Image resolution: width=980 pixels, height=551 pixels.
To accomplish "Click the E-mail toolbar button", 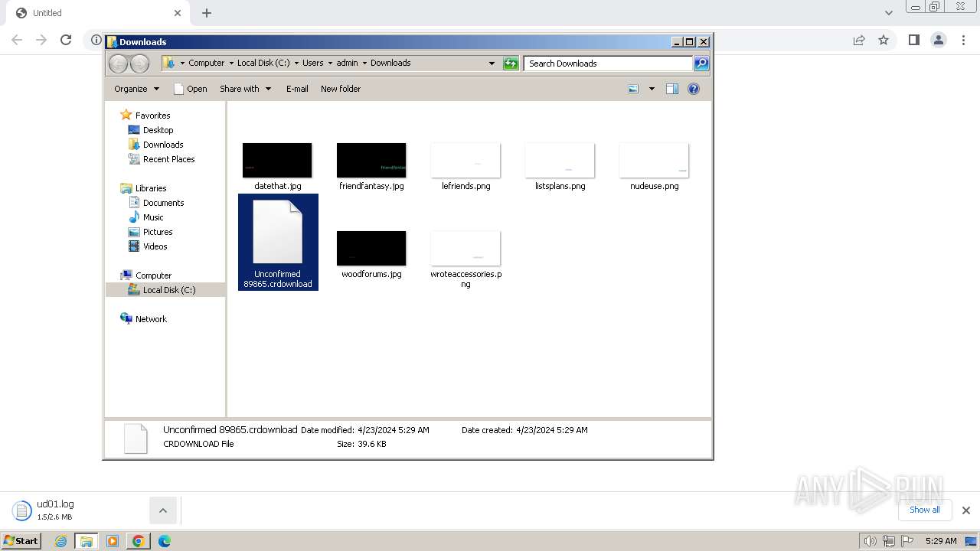I will [297, 89].
